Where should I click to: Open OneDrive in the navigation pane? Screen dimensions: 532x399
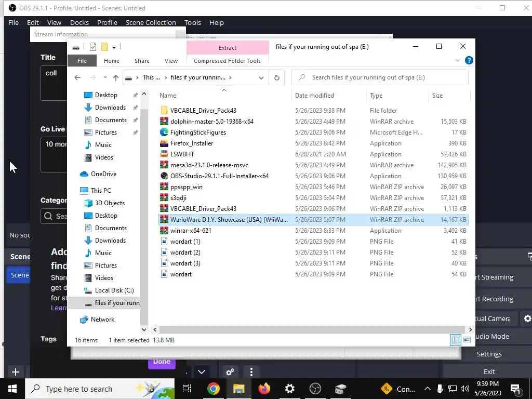(103, 174)
